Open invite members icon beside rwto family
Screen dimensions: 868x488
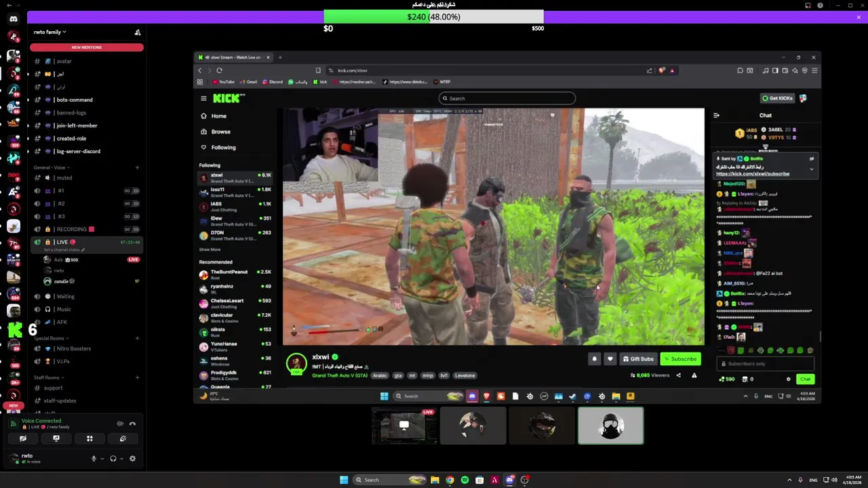click(x=138, y=32)
